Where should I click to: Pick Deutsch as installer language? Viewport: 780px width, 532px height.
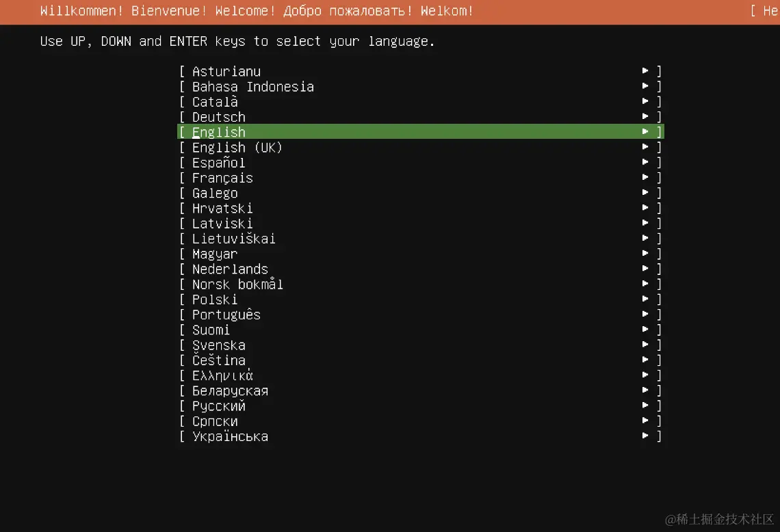point(420,117)
